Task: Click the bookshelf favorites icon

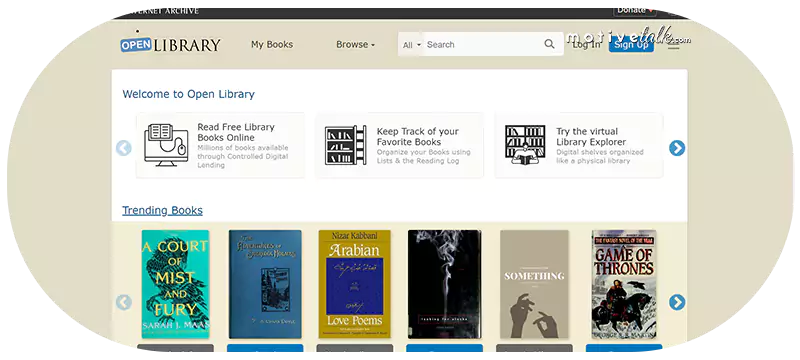Action: click(345, 145)
